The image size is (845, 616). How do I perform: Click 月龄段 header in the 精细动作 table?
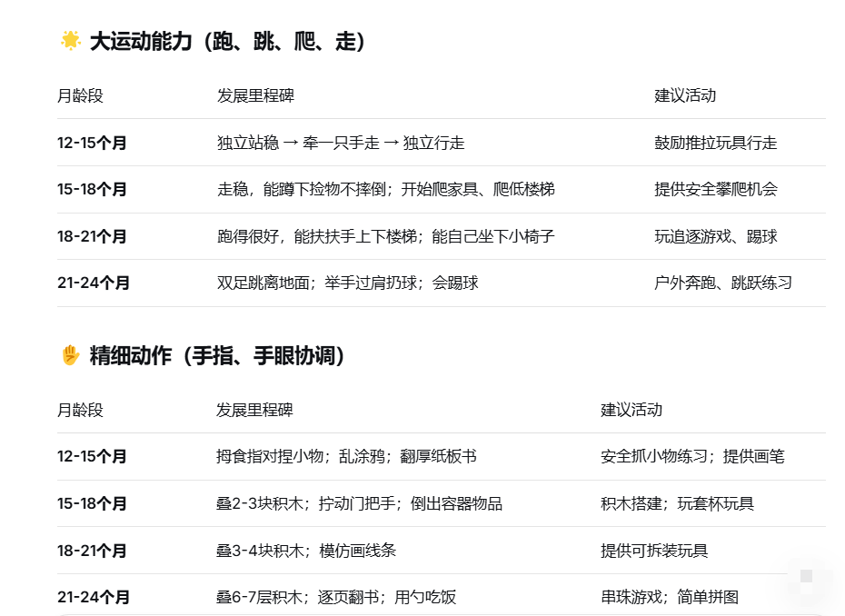point(80,410)
